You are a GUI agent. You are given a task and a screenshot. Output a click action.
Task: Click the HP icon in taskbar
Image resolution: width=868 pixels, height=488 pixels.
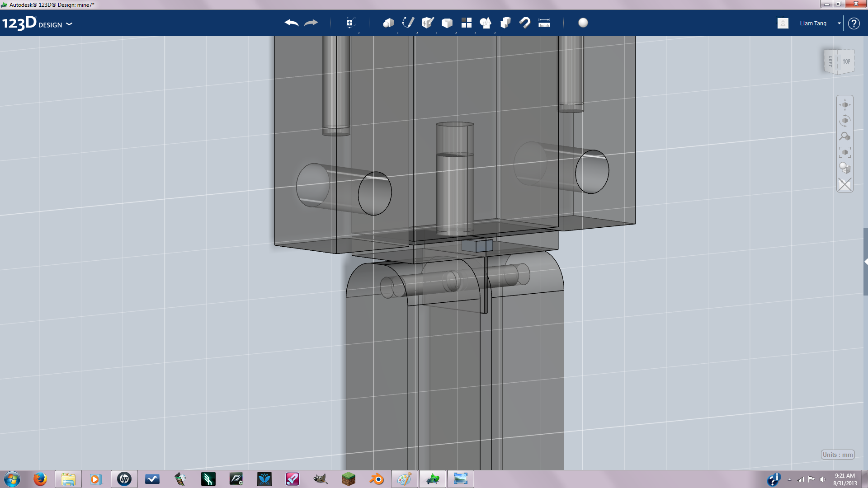click(124, 479)
